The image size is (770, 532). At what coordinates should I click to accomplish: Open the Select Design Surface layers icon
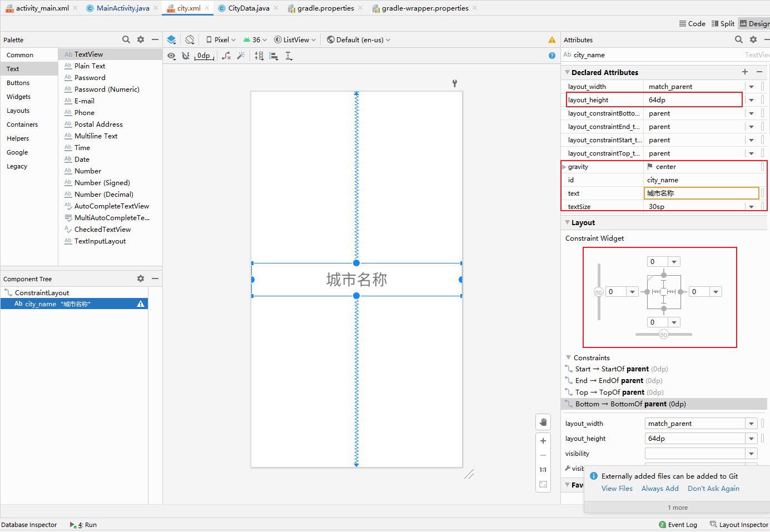click(171, 39)
